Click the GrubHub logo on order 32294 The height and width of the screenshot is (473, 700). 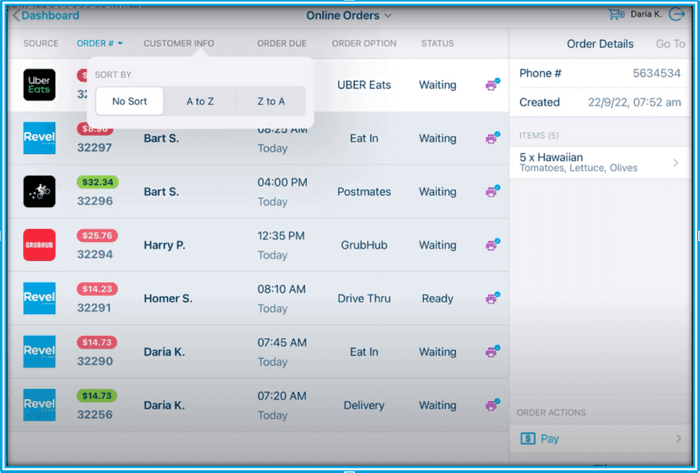pos(39,245)
